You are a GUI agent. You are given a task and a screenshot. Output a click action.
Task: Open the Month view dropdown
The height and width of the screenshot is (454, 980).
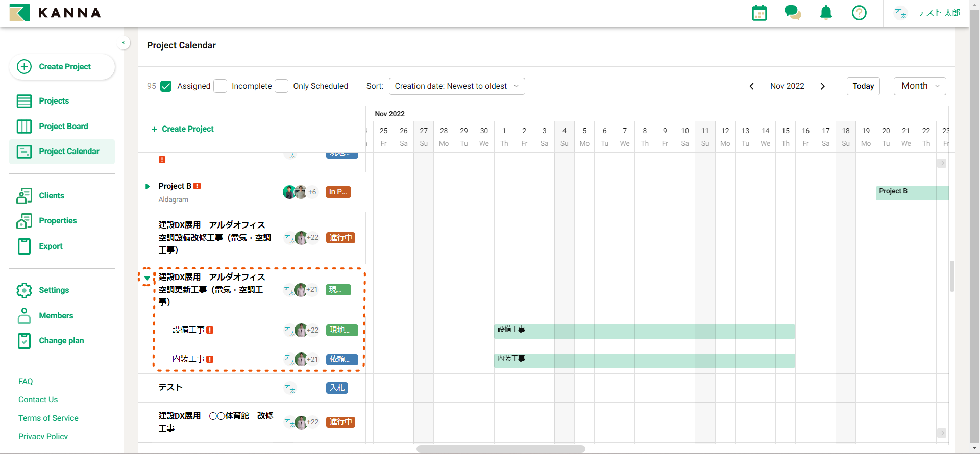pyautogui.click(x=919, y=86)
